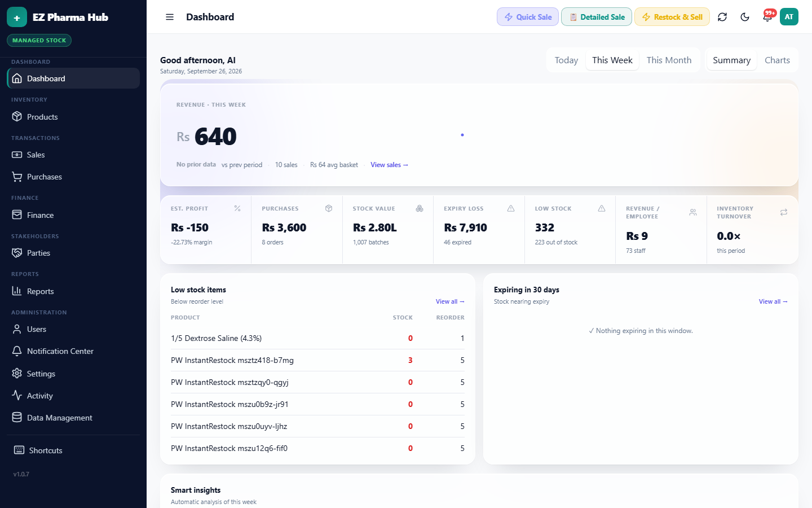The width and height of the screenshot is (812, 508).
Task: Click the Purchases Rs 3,600 stat card
Action: (x=297, y=230)
